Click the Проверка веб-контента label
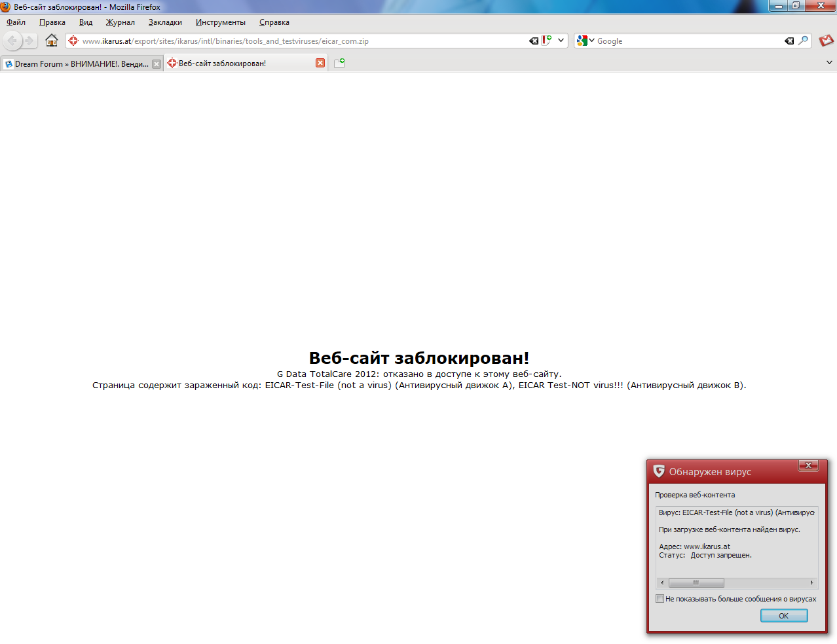Viewport: 837px width, 644px height. (695, 495)
